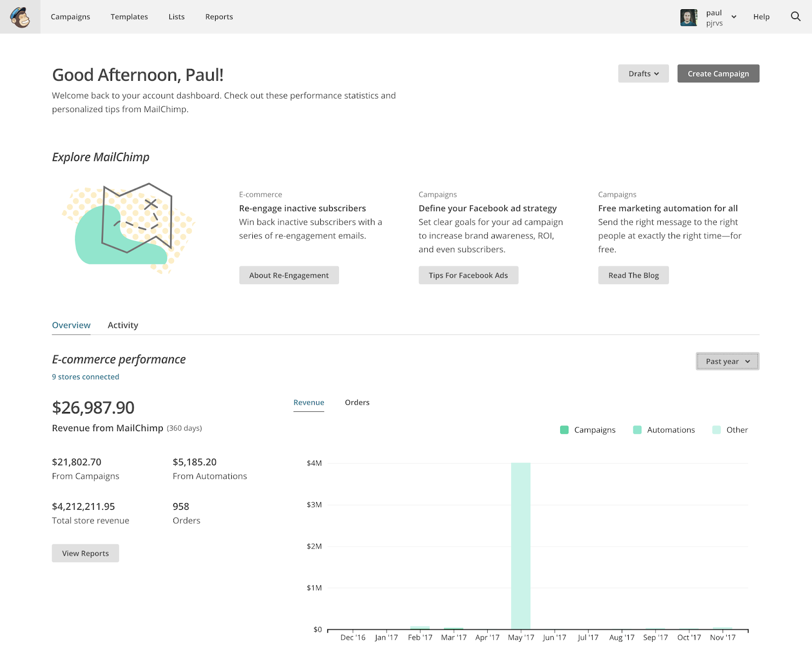Image resolution: width=812 pixels, height=662 pixels.
Task: Click paul's profile avatar photo
Action: [x=689, y=17]
